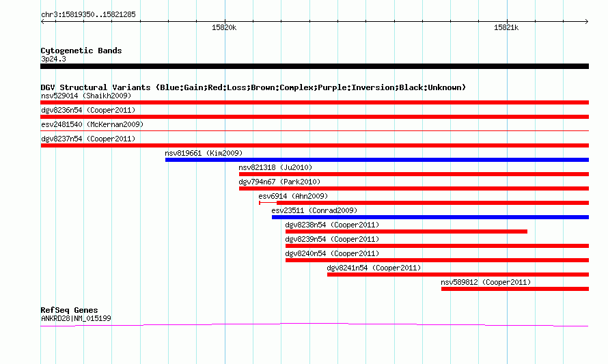Click the dgv8237n54 (Cooper2011) label

click(x=88, y=139)
